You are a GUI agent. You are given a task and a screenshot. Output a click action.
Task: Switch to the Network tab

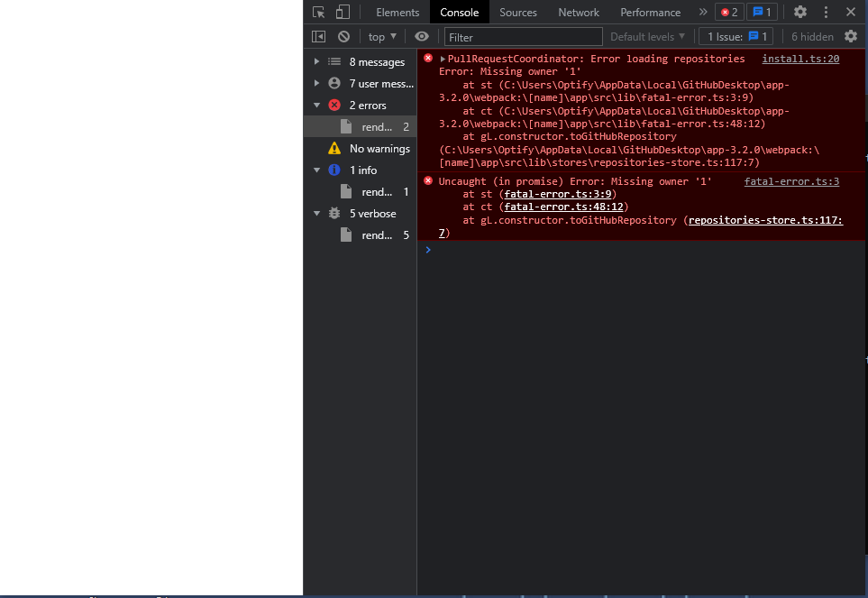point(578,12)
